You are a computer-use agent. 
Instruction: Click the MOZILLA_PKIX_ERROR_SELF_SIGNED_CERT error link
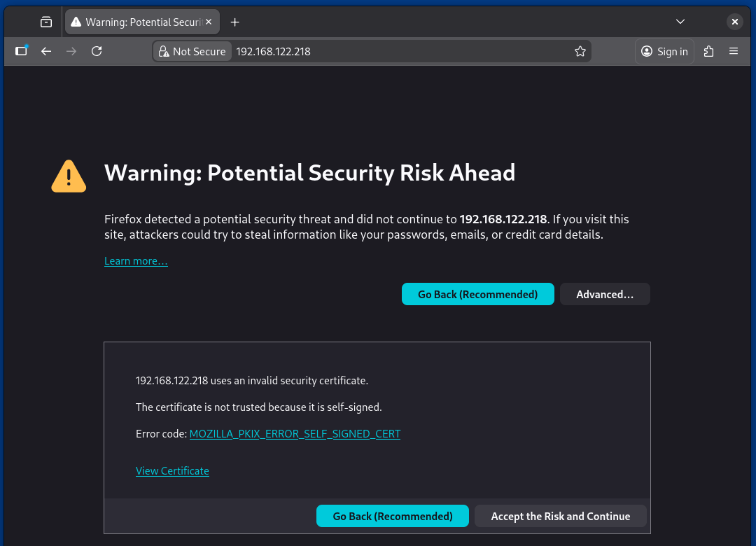(x=295, y=433)
